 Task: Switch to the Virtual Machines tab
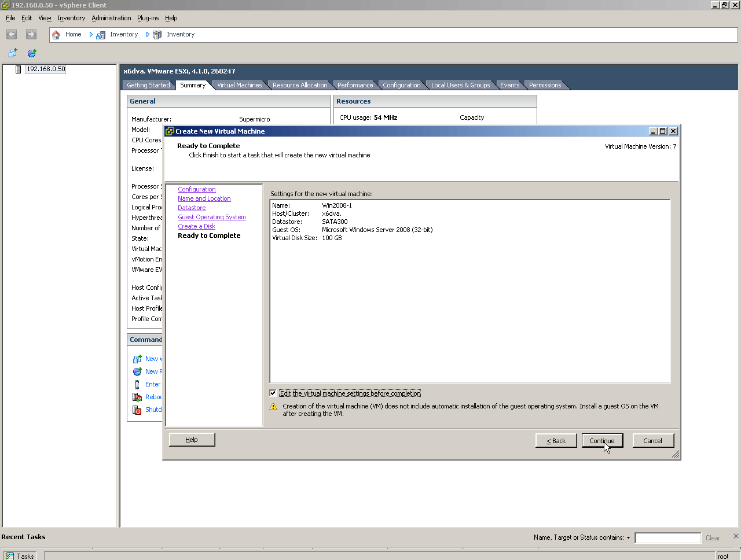coord(239,85)
